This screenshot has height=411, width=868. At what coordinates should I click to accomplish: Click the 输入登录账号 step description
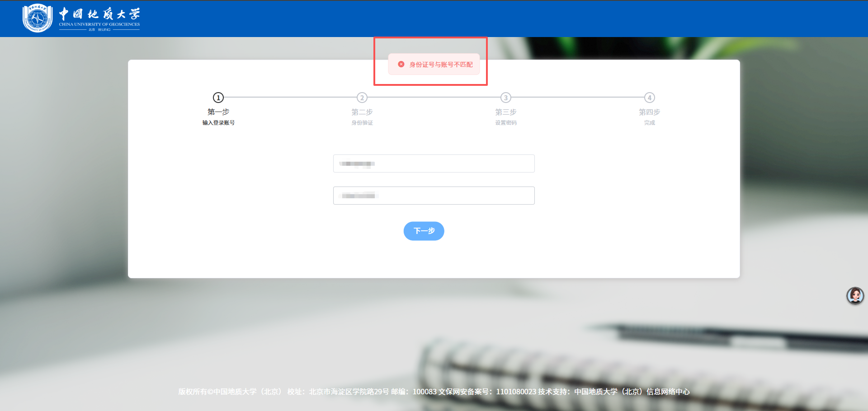218,123
